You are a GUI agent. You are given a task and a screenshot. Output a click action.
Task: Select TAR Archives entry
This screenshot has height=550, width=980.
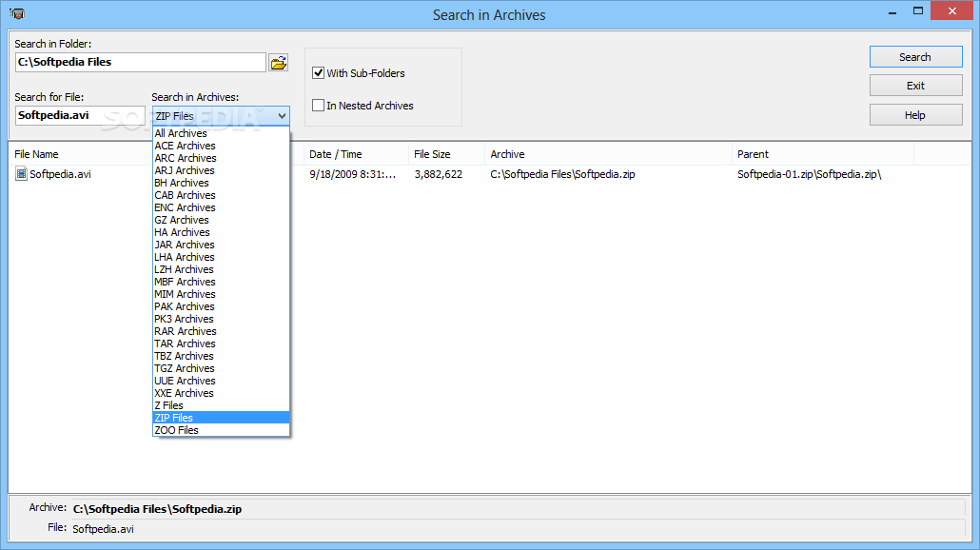[x=222, y=344]
